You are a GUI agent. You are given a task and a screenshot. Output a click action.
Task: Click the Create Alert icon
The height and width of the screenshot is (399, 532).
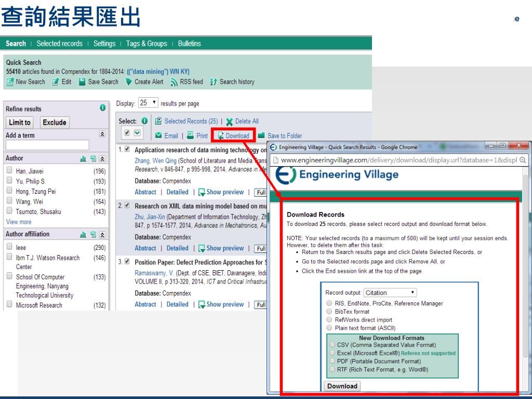(129, 82)
